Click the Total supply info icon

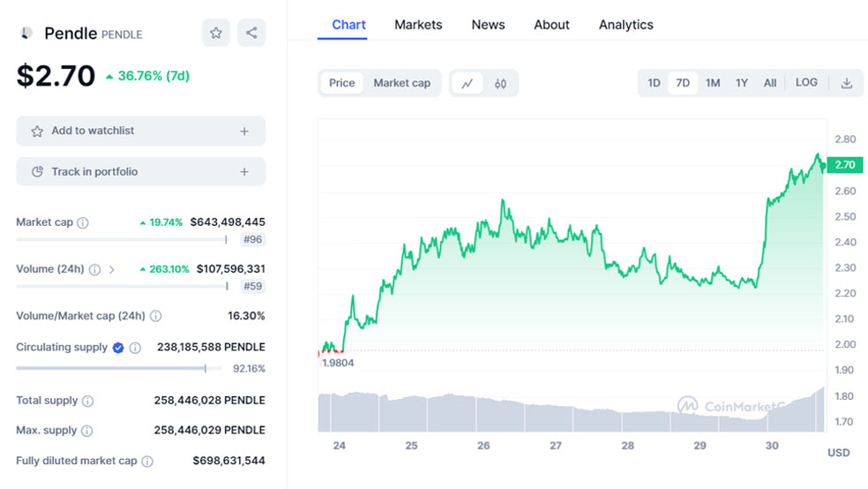pos(87,401)
